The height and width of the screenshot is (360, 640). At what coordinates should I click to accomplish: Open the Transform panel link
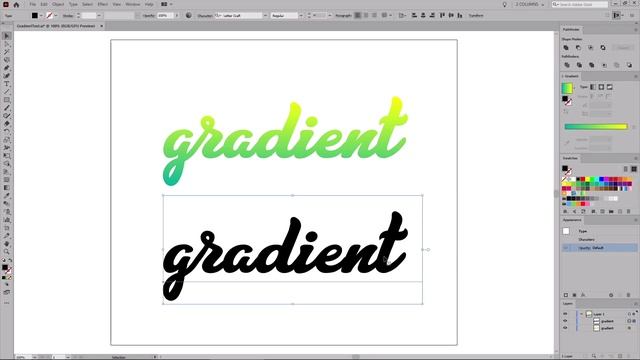[476, 16]
